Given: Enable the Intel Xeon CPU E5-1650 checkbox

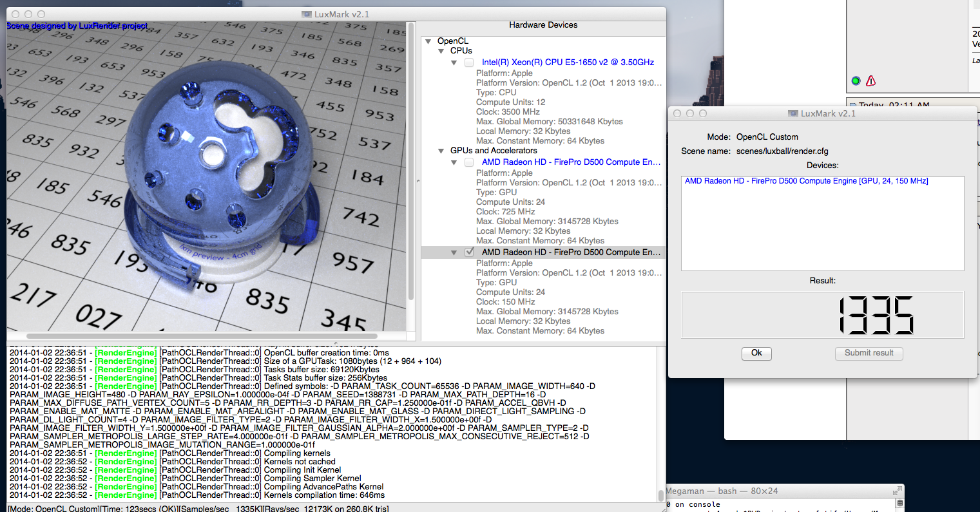Looking at the screenshot, I should (x=469, y=62).
